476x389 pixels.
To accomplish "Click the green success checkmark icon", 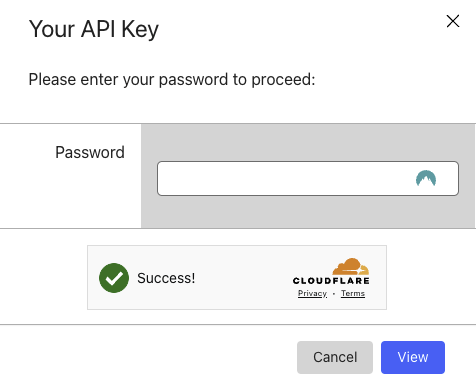I will pos(114,278).
